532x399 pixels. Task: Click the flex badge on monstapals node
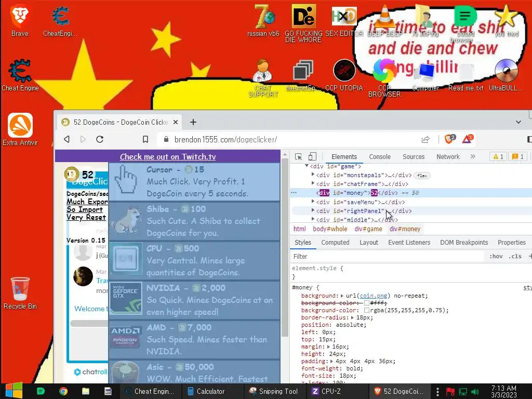[422, 176]
